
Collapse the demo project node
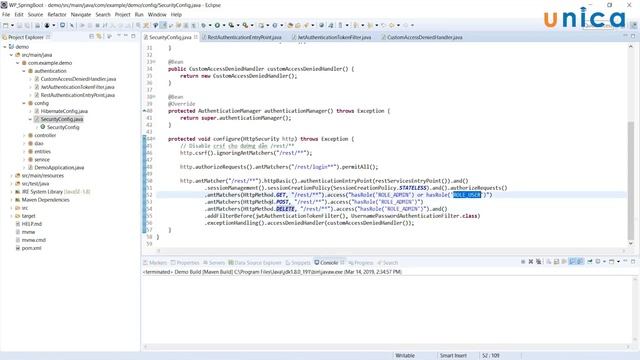tap(5, 47)
